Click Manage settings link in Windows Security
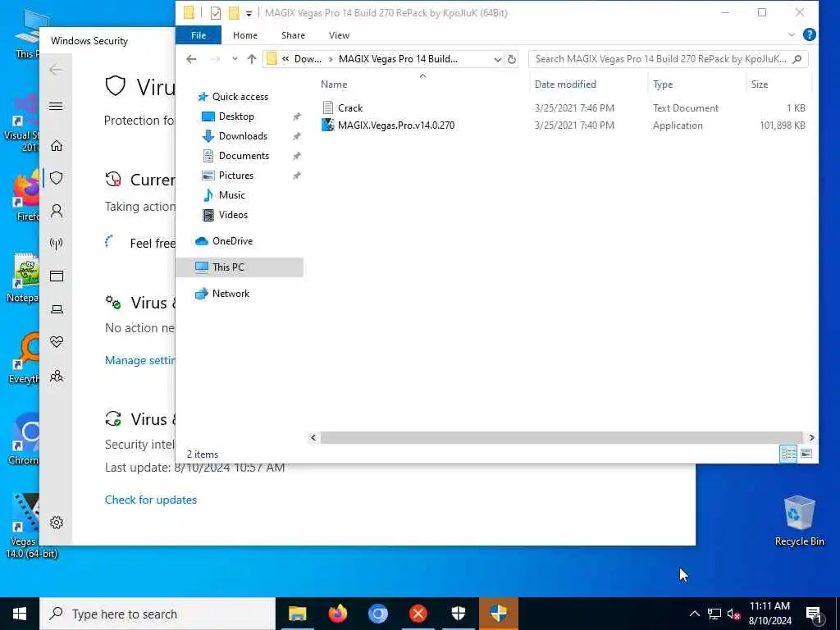Screen dimensions: 840x630 (140, 360)
